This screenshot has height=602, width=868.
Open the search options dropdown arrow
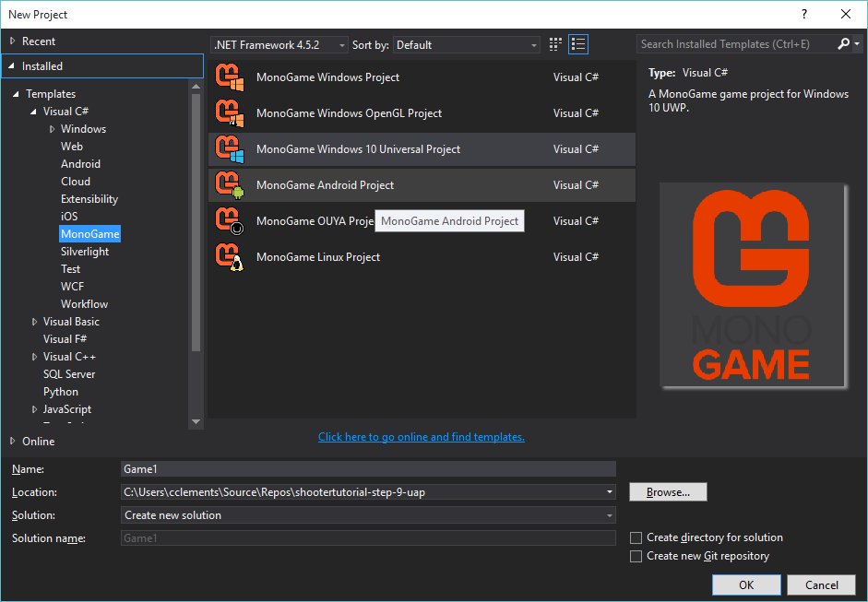(x=857, y=43)
